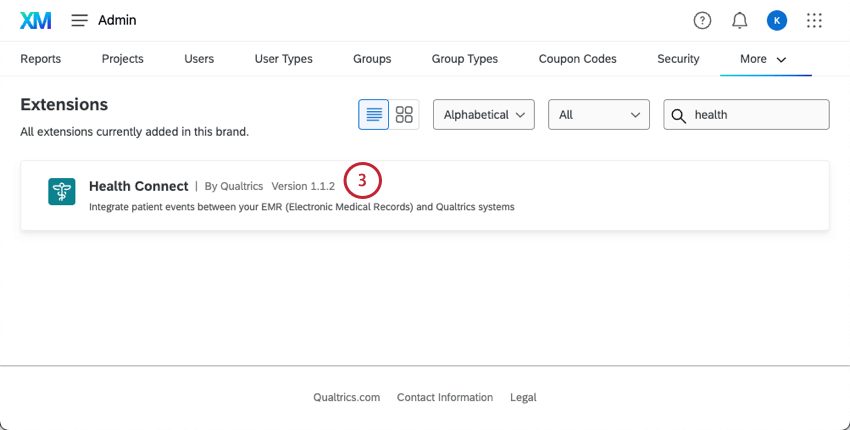Go to the Users tab
850x430 pixels.
[x=199, y=59]
